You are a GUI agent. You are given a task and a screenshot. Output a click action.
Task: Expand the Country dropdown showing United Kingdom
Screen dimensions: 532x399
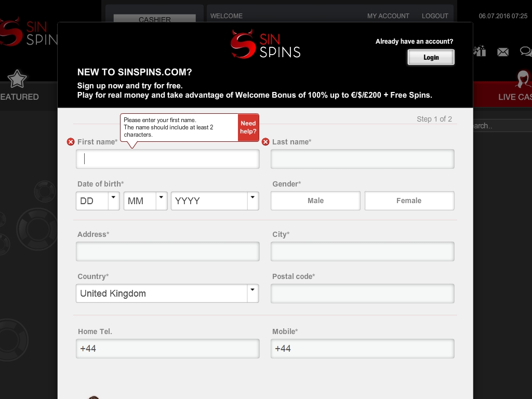[x=167, y=294]
